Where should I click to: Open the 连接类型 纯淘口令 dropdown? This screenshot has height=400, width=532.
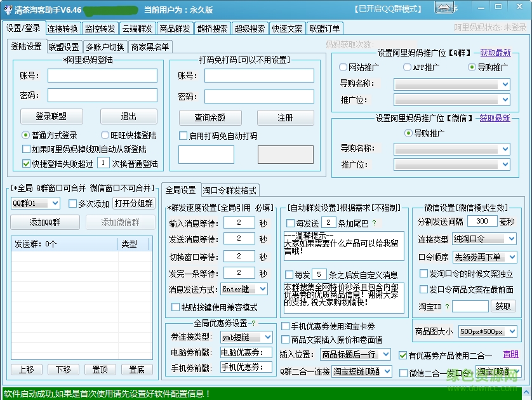512,238
